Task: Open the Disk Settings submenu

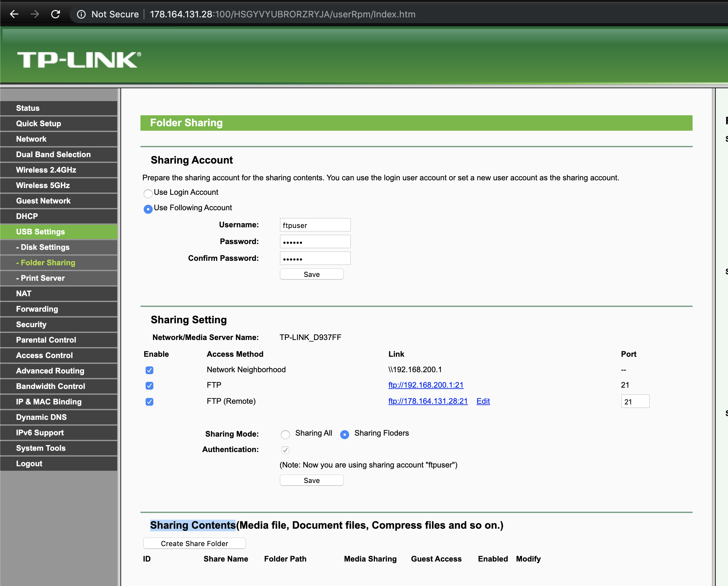Action: point(59,247)
